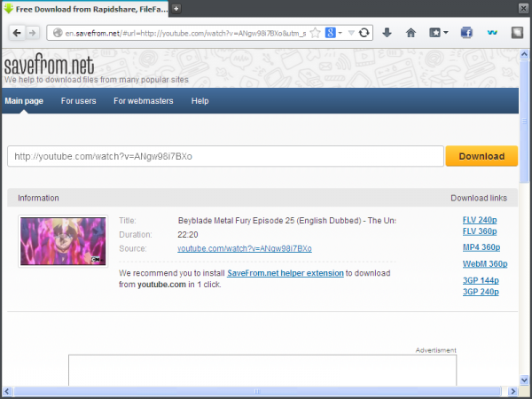Click the horizontal scrollbar right arrow

512,391
